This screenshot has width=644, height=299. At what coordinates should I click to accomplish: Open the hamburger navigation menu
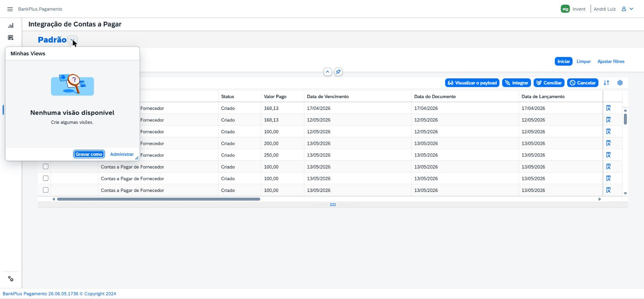point(10,9)
